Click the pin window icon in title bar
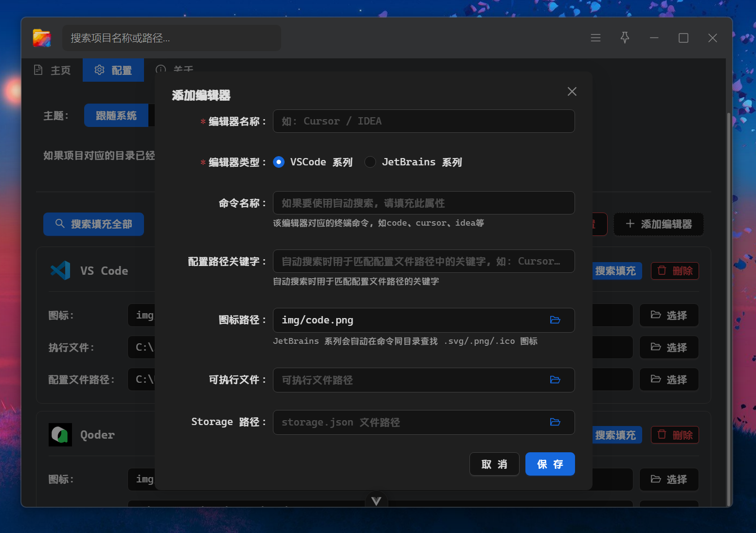 tap(625, 38)
